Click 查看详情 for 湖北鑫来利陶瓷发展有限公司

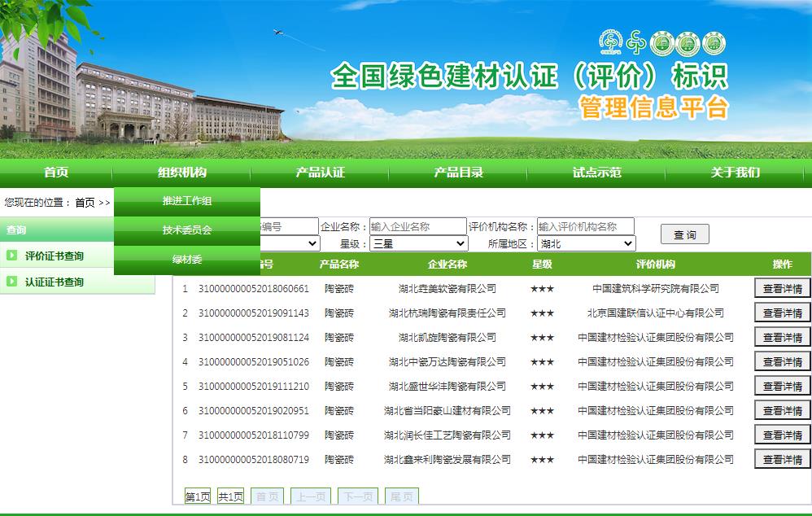[x=782, y=459]
